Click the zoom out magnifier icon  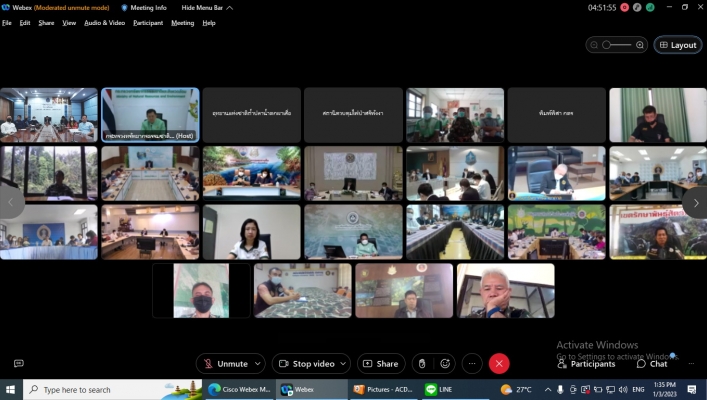pyautogui.click(x=594, y=45)
